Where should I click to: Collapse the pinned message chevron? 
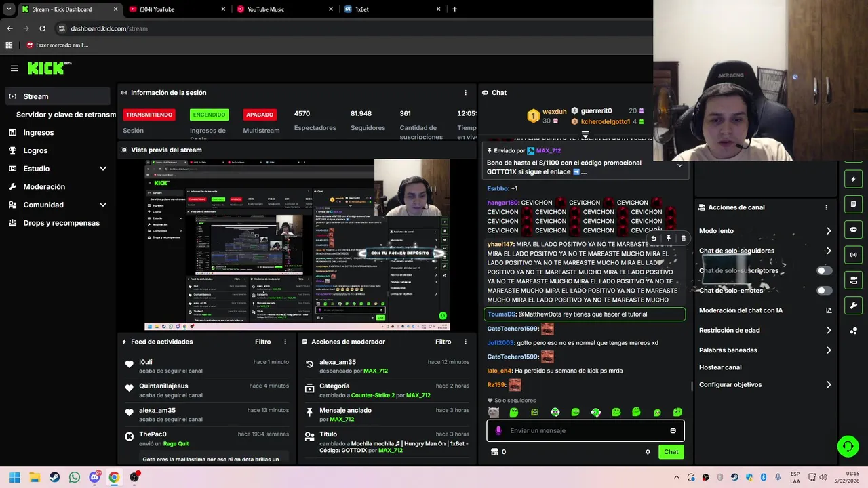[x=679, y=165]
